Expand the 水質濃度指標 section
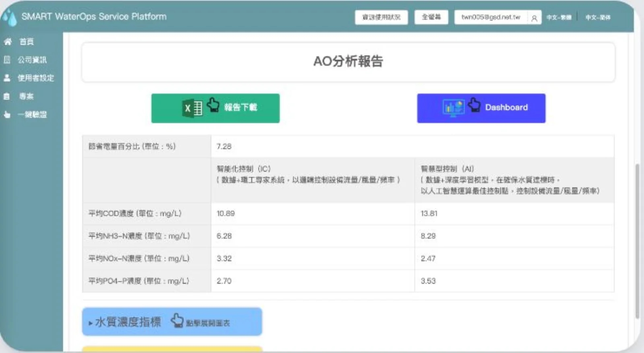The width and height of the screenshot is (644, 353). point(172,322)
